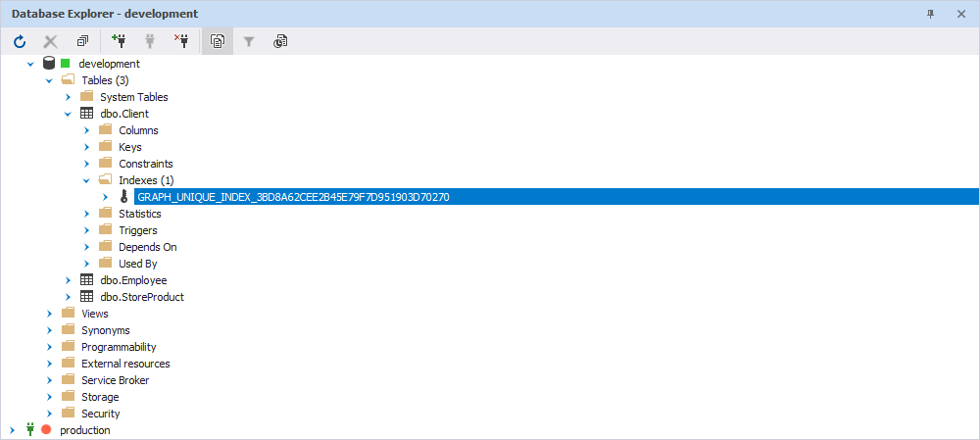The width and height of the screenshot is (980, 440).
Task: Expand the dbo.StoreProduct table arrow
Action: (x=69, y=297)
